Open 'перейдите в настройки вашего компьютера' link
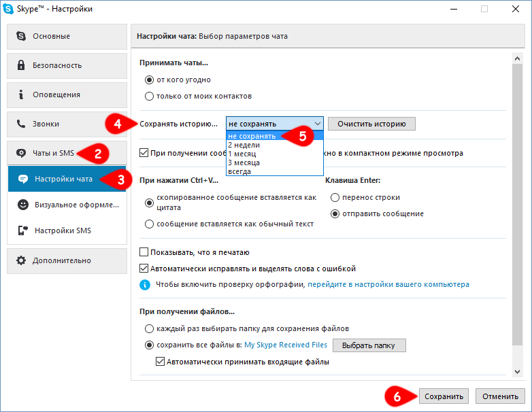 point(388,284)
